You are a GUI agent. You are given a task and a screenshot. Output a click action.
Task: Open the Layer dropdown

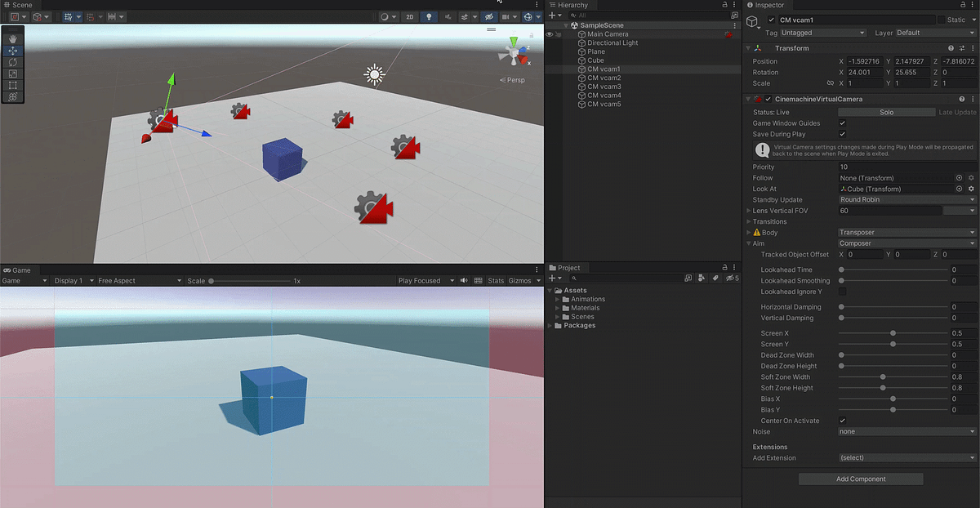click(x=936, y=33)
